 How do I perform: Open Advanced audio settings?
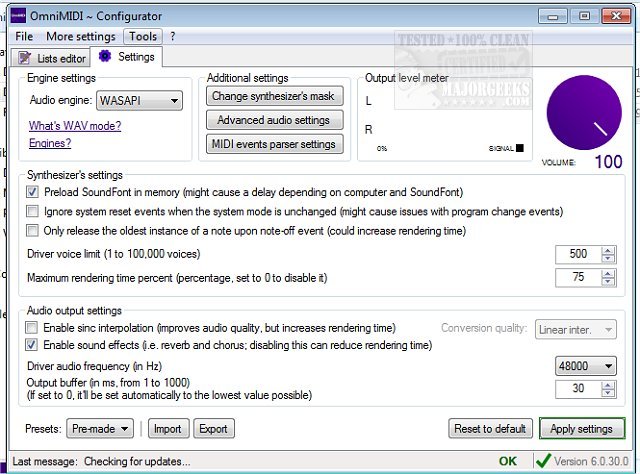[x=275, y=120]
